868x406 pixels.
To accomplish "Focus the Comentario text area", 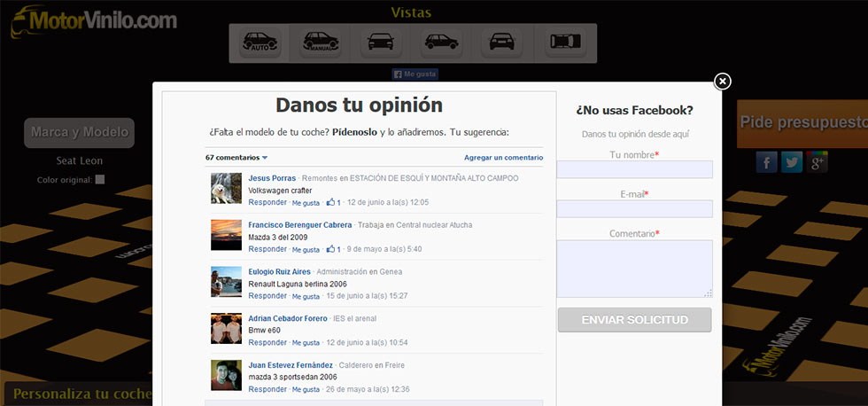I will coord(634,269).
